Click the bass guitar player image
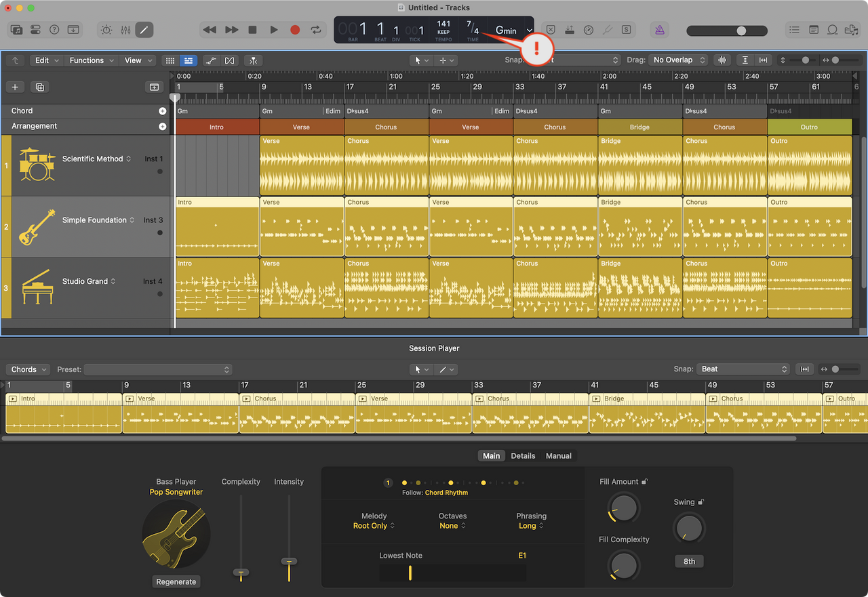The image size is (868, 597). (x=176, y=534)
